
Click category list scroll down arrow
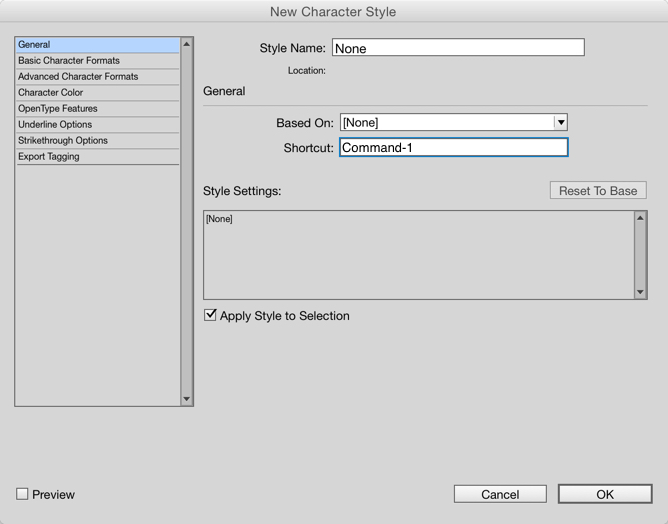187,399
